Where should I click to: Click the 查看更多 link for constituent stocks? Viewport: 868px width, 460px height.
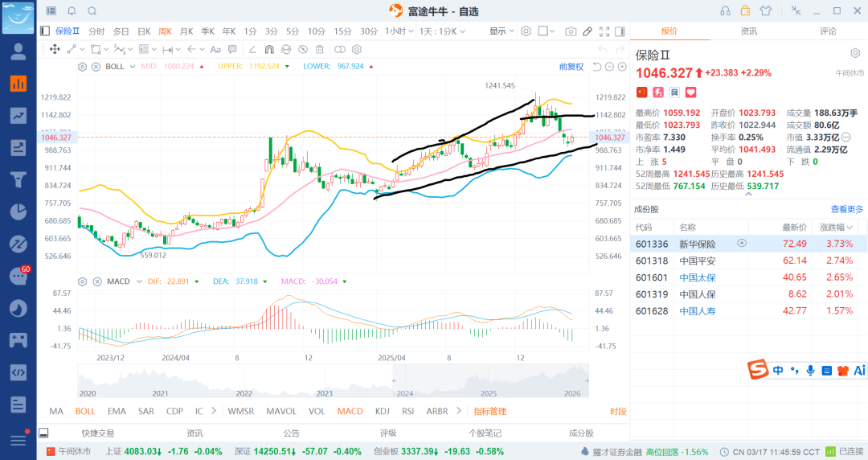point(847,209)
